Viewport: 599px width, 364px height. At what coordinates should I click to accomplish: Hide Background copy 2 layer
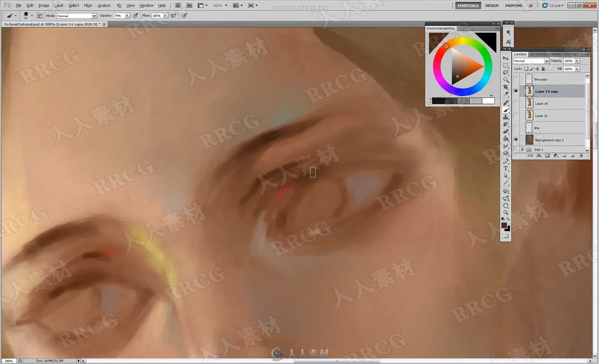516,140
